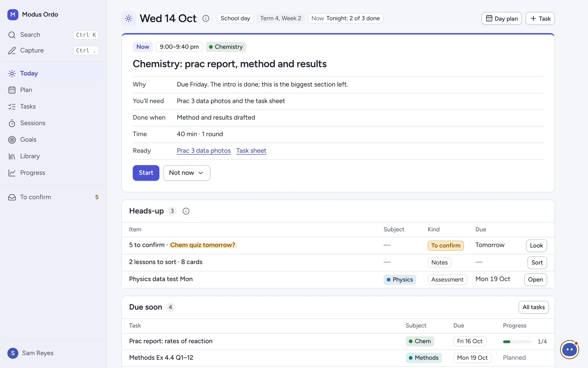Click the Term 4, Week 2 label
This screenshot has height=368, width=588.
[281, 18]
